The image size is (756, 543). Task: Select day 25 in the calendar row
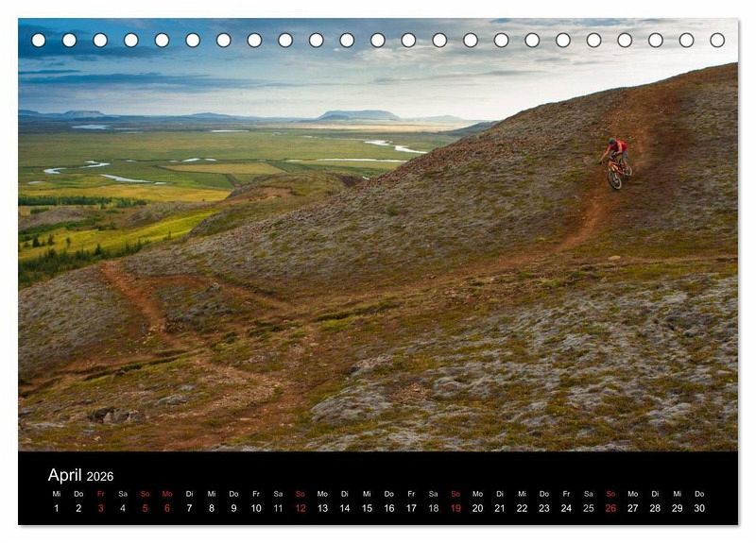(x=589, y=508)
